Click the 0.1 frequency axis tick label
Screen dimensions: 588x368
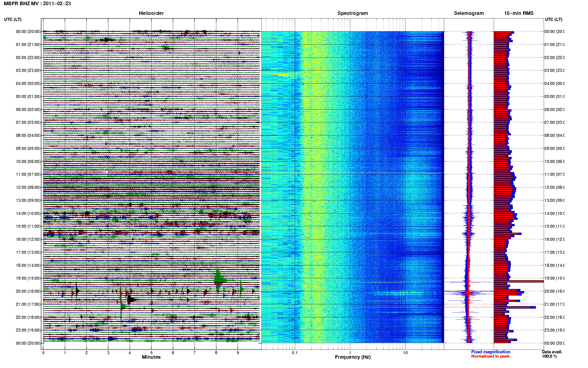click(295, 353)
